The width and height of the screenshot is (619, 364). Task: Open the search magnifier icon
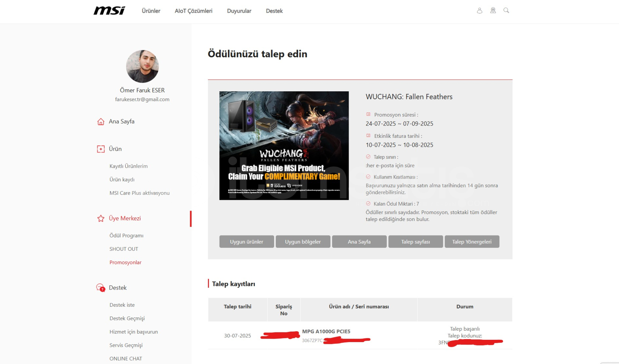[x=506, y=10]
